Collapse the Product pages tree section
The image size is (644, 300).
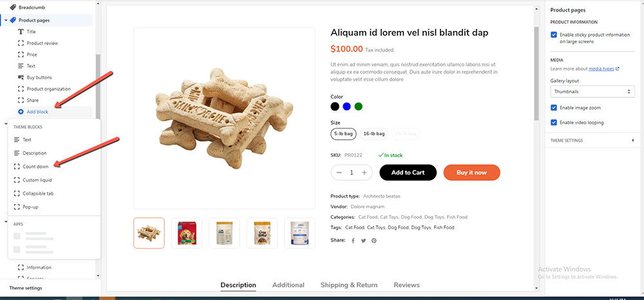(x=6, y=21)
